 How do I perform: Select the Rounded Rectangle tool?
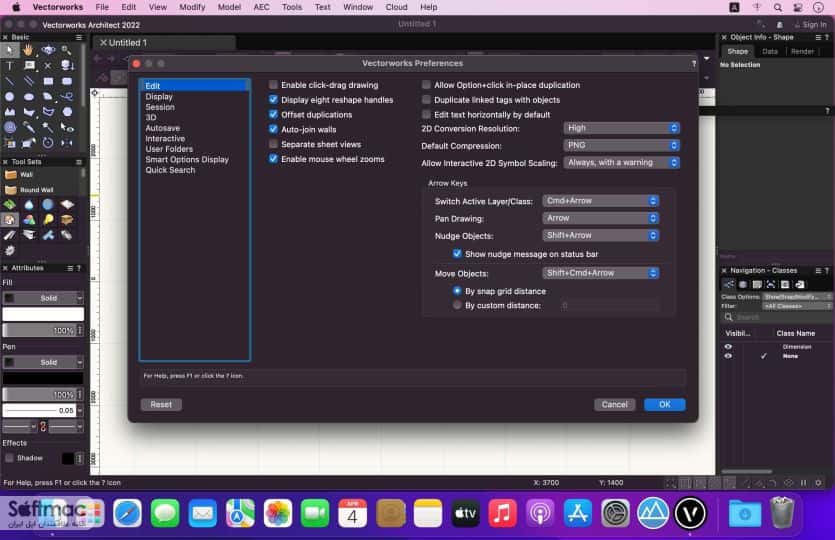click(67, 81)
